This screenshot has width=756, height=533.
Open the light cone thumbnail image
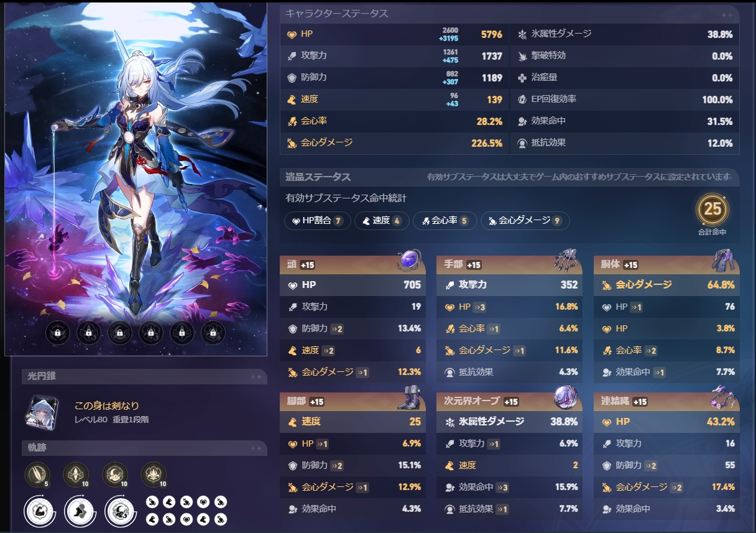[x=42, y=412]
